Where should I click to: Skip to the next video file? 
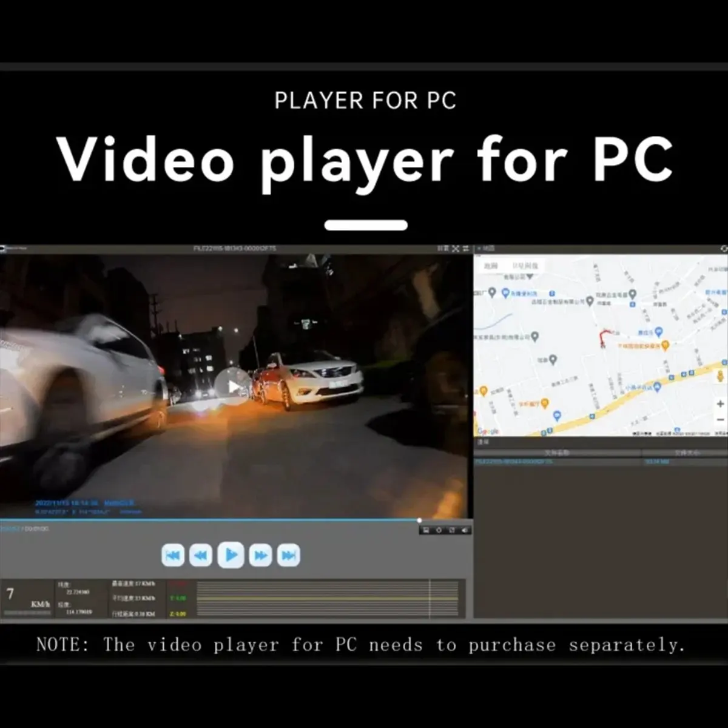[289, 555]
